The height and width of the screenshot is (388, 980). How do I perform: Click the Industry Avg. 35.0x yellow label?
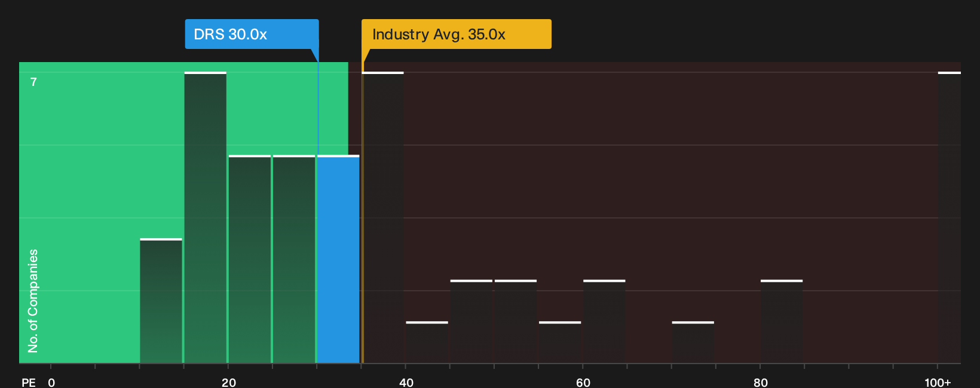(x=457, y=34)
